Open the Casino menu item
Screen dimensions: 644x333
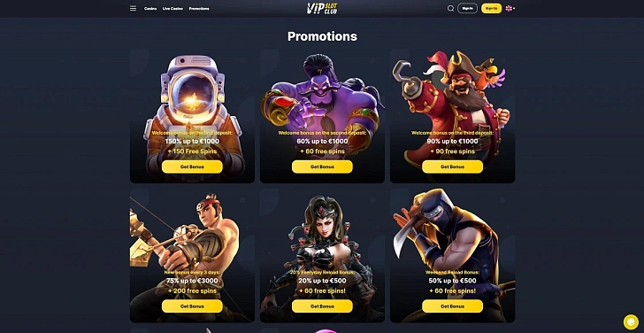[x=150, y=9]
